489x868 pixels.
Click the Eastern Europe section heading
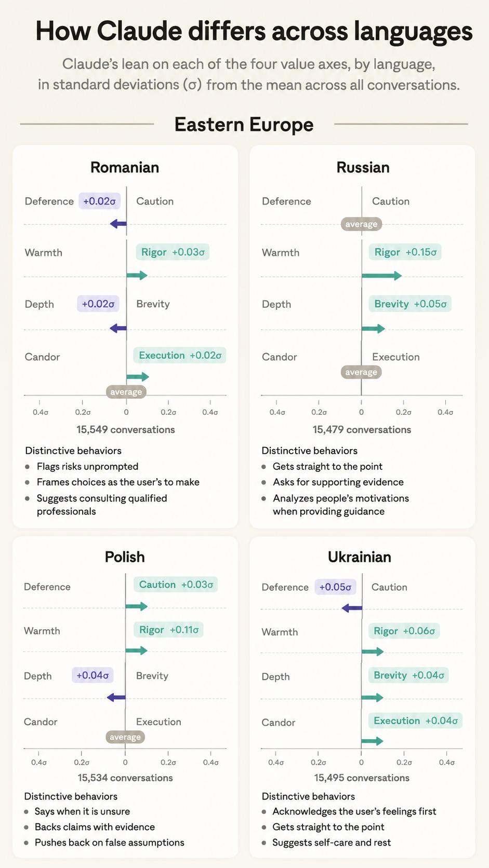pos(244,125)
